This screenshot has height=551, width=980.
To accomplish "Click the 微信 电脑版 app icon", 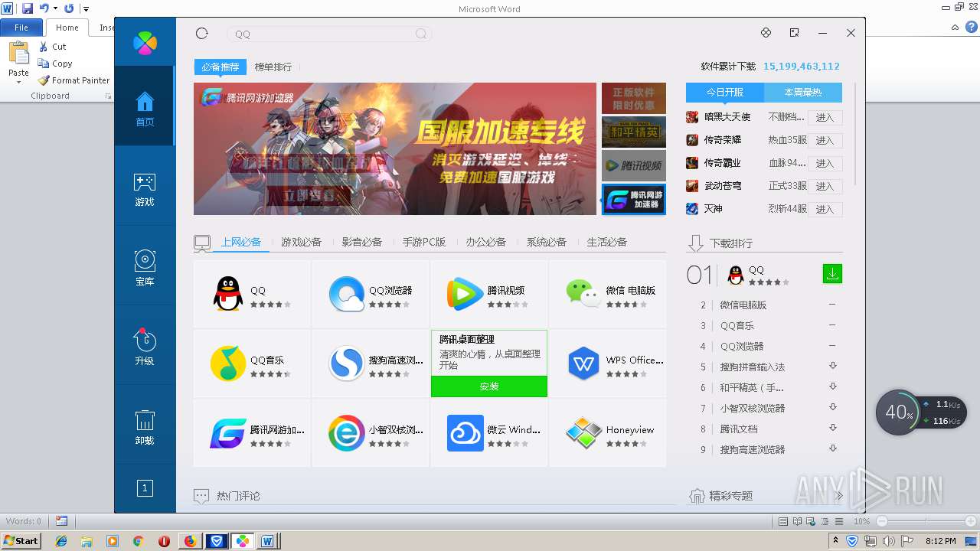I will 583,294.
